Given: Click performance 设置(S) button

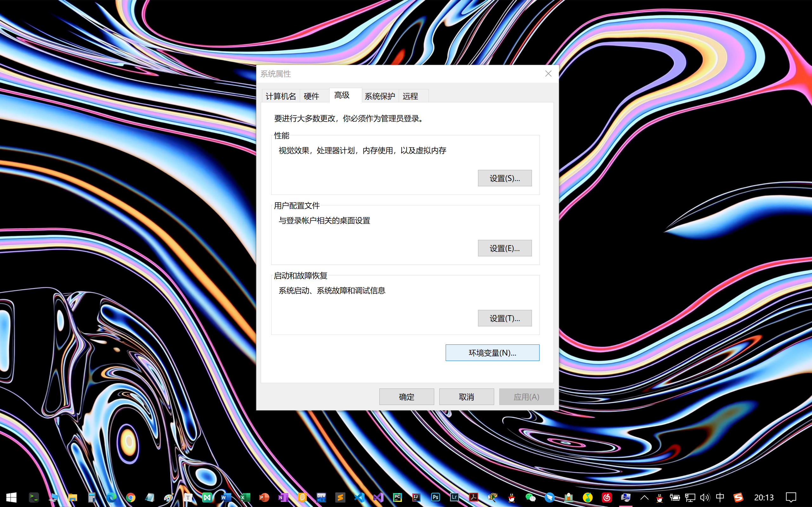Looking at the screenshot, I should point(505,178).
